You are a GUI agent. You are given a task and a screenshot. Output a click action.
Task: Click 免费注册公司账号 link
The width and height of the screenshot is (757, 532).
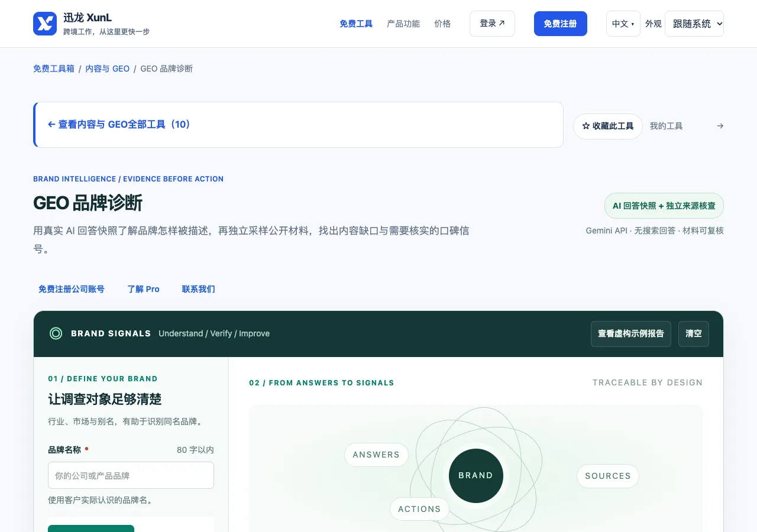[72, 289]
